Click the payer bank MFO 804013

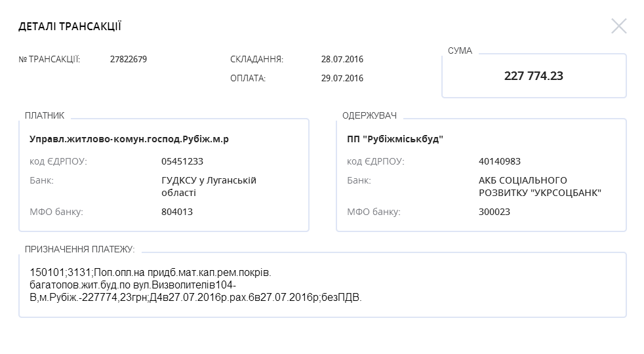177,212
